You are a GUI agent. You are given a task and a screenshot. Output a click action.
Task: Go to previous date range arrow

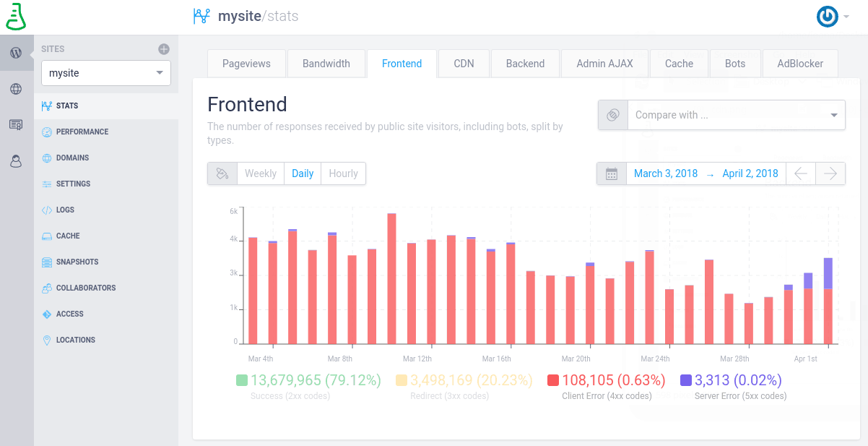(801, 173)
